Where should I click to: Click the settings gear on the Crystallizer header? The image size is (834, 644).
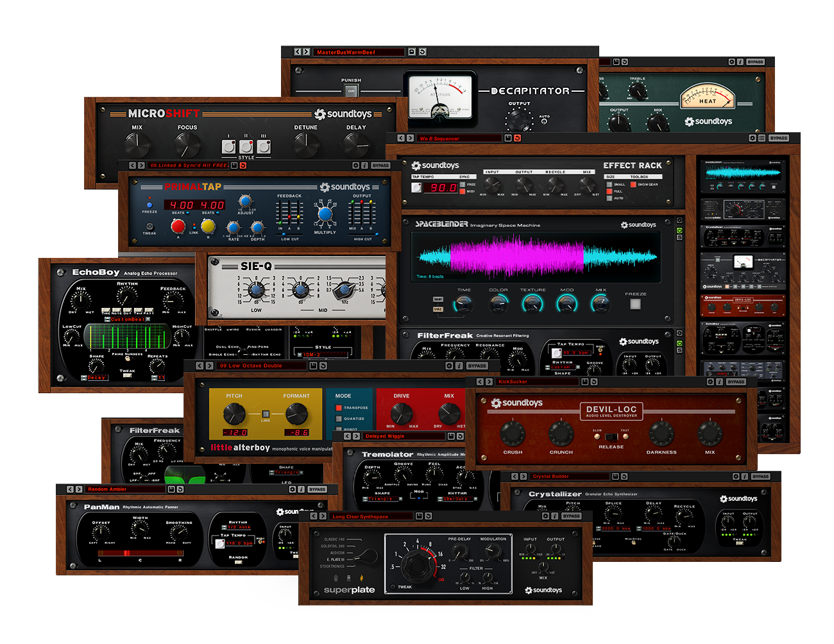(736, 477)
